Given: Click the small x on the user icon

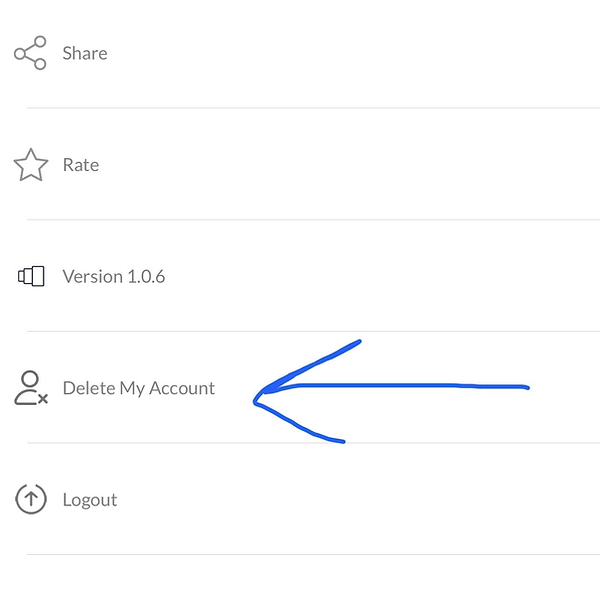Looking at the screenshot, I should [43, 398].
